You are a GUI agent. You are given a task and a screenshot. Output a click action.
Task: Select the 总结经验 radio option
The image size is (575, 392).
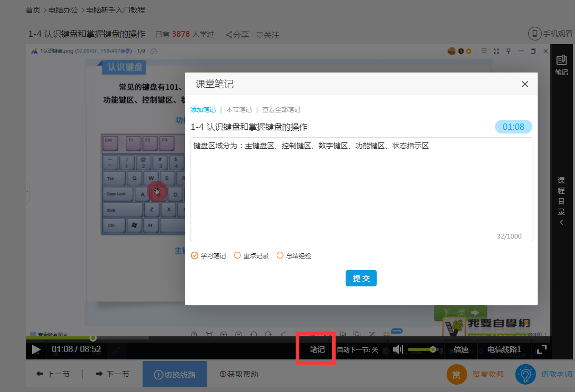coord(280,255)
